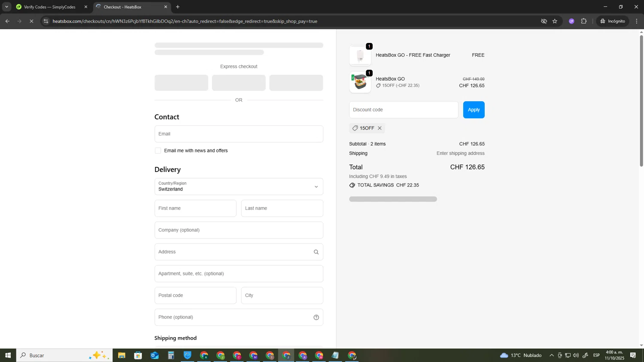Click the taskbar Buscar search box

[64, 356]
